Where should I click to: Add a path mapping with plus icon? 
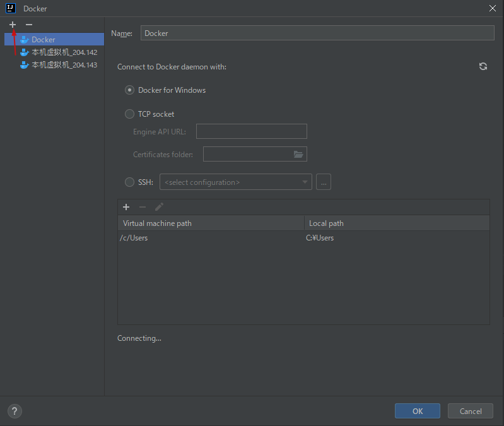pos(126,208)
